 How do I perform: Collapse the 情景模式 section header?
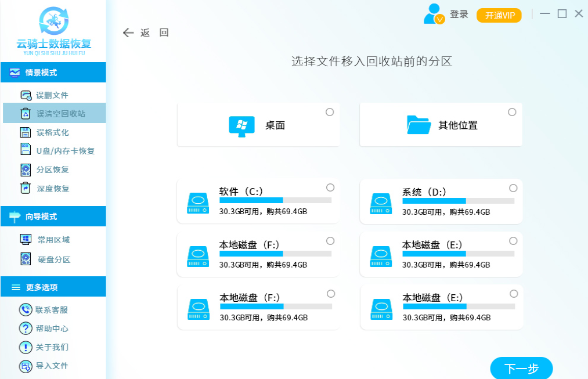(53, 73)
